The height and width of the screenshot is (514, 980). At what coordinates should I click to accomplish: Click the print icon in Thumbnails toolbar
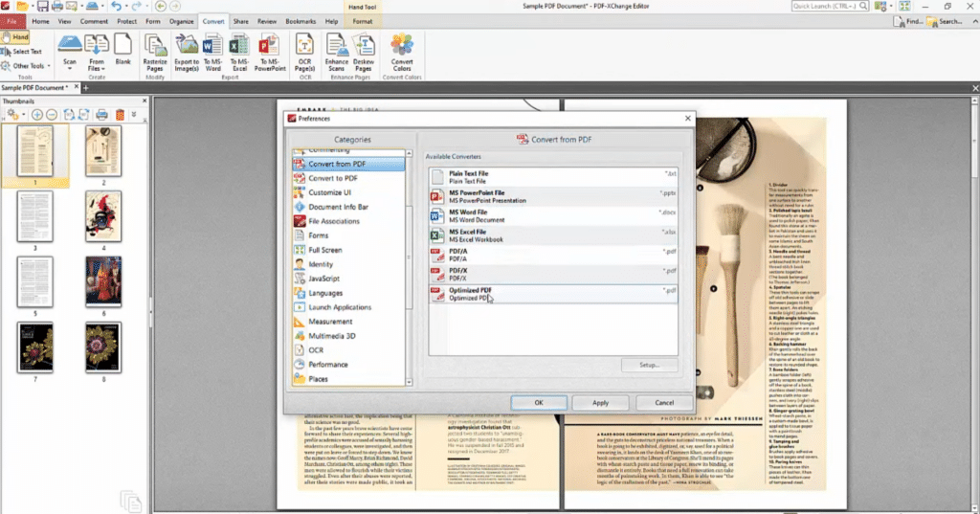[101, 115]
